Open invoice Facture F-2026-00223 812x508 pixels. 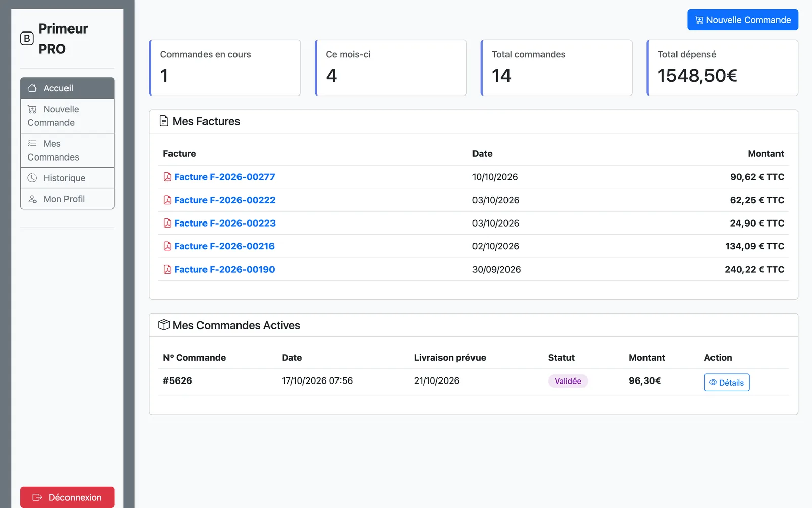pos(225,223)
